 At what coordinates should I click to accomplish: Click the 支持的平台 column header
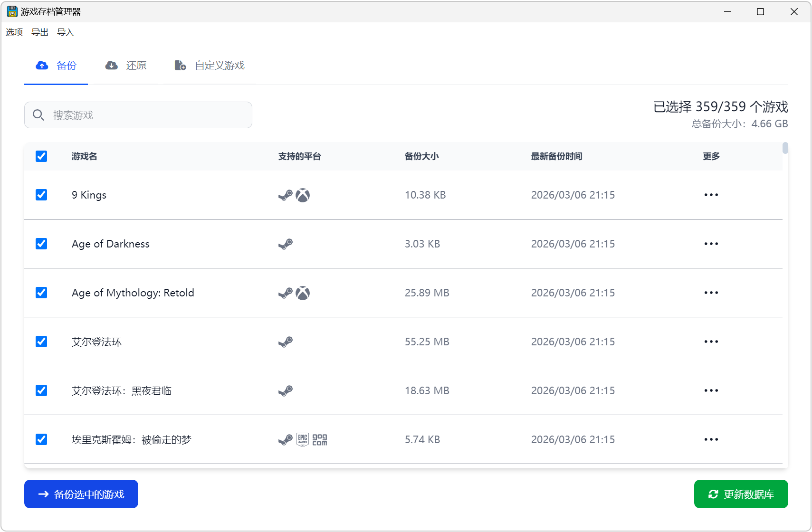pos(300,156)
